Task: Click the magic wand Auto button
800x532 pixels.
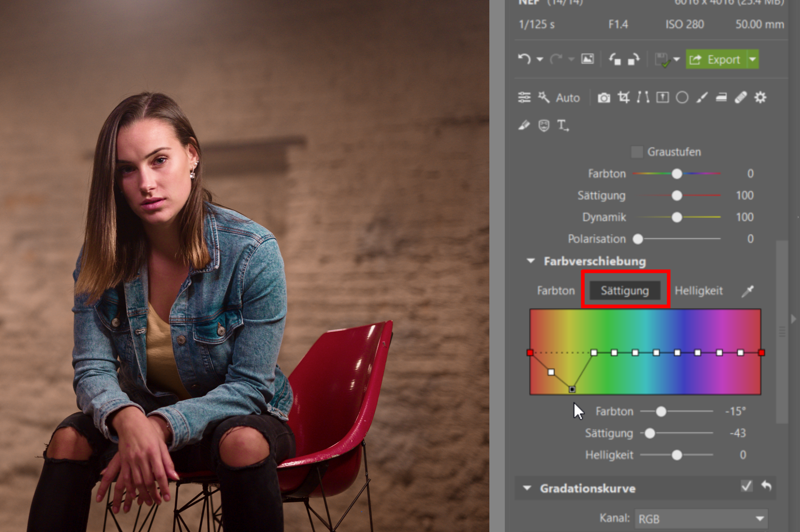Action: [x=559, y=97]
